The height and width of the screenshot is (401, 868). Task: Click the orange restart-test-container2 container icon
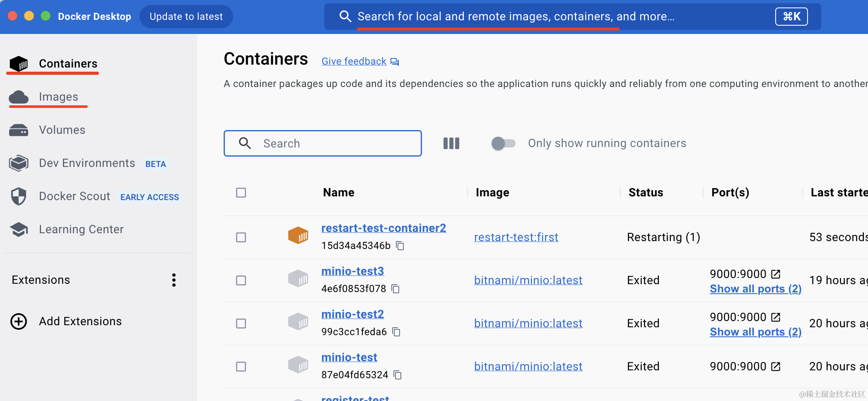pos(298,236)
